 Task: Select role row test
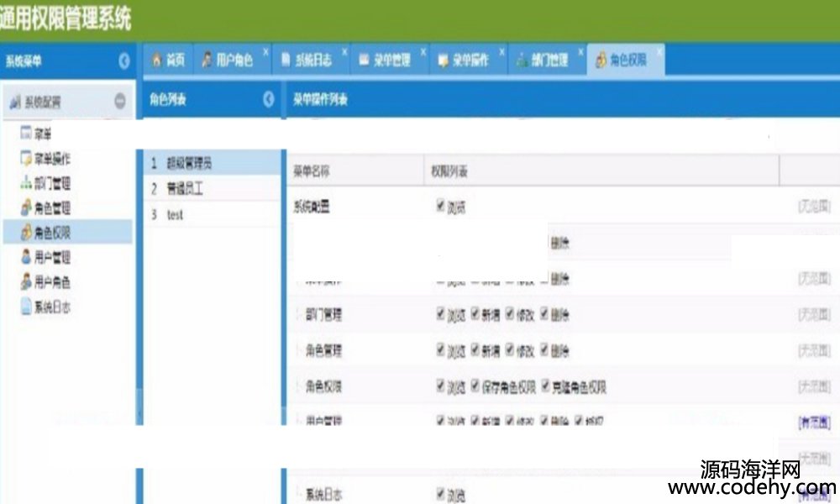213,215
